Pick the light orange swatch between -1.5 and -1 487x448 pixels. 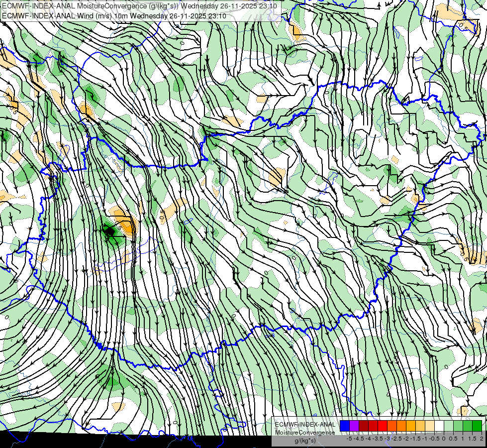click(x=420, y=426)
